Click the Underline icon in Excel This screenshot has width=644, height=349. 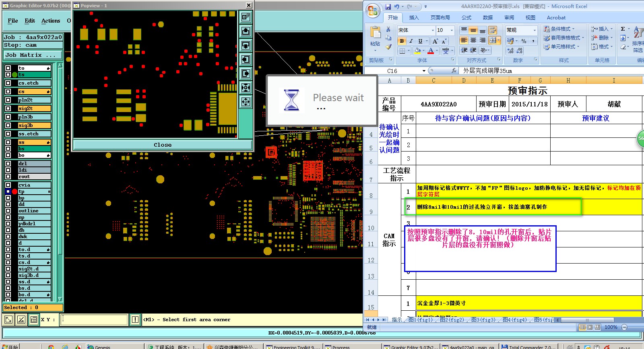click(420, 41)
